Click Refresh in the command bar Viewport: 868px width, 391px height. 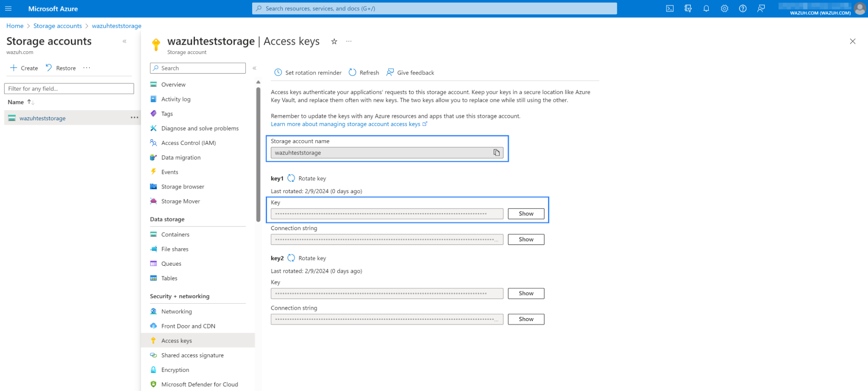pyautogui.click(x=364, y=72)
